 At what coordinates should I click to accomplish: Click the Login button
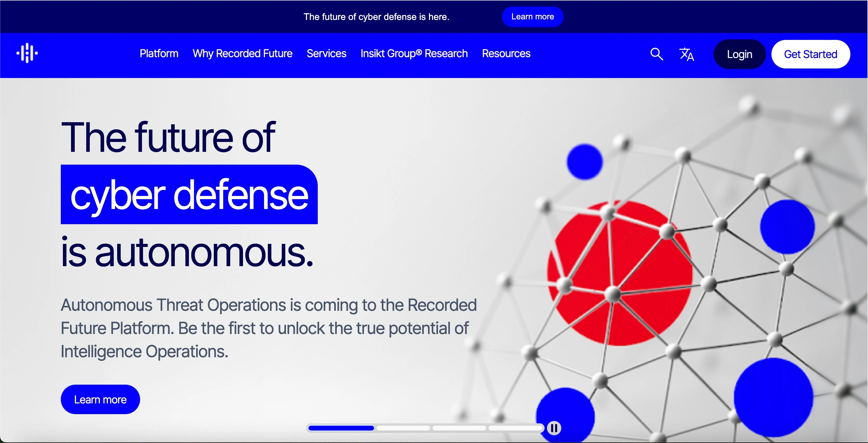click(739, 54)
